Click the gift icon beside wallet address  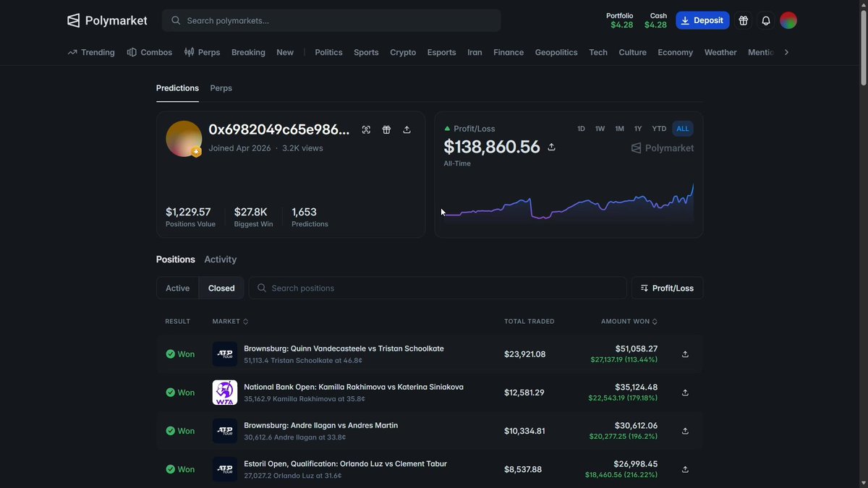point(386,129)
